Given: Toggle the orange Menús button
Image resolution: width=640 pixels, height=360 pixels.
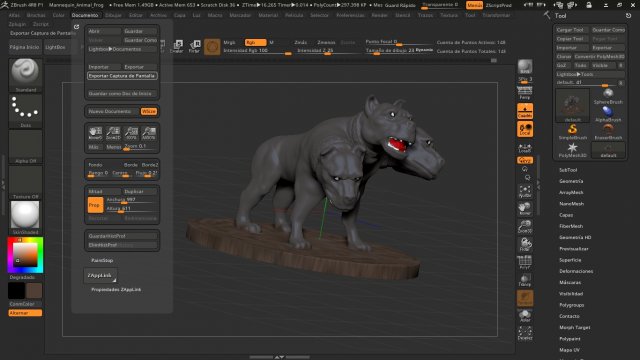Looking at the screenshot, I should 475,5.
